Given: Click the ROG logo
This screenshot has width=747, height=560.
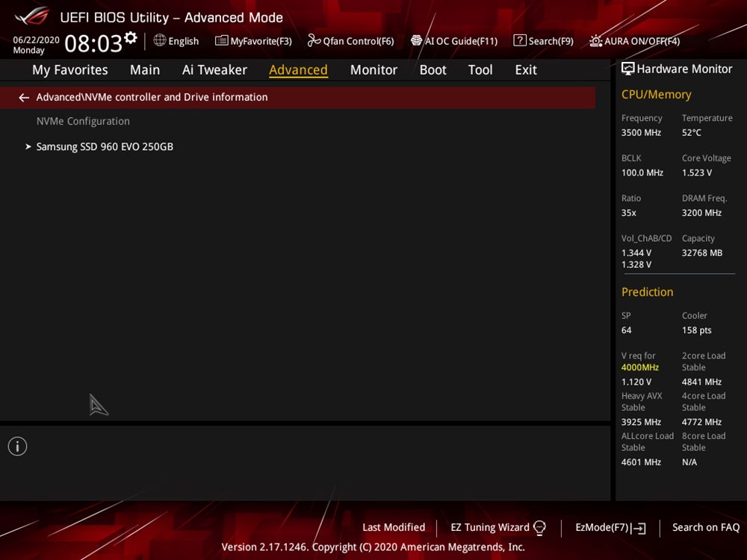Looking at the screenshot, I should click(x=31, y=16).
